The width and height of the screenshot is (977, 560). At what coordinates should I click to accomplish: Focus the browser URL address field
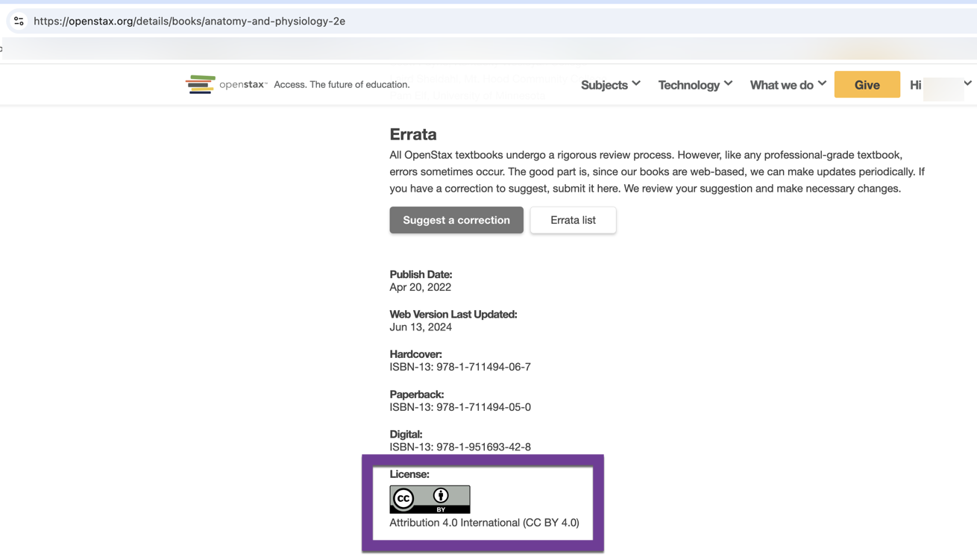[447, 21]
